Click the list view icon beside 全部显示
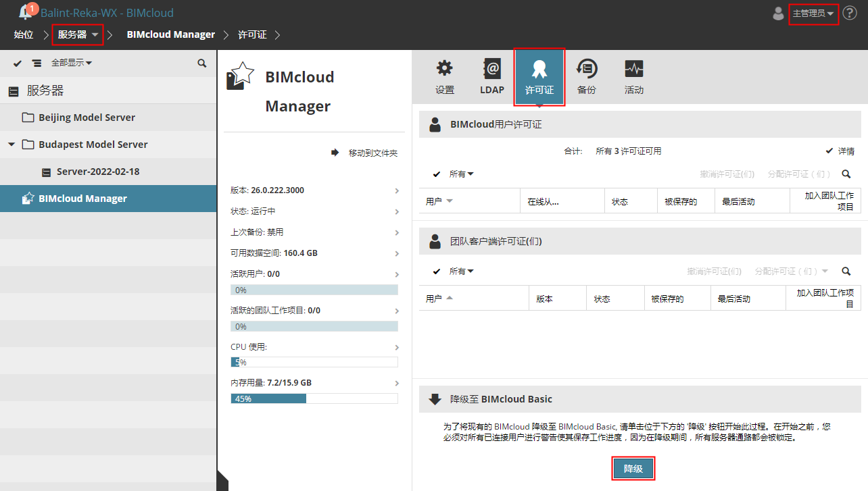Screen dimensions: 868x491 pos(37,63)
